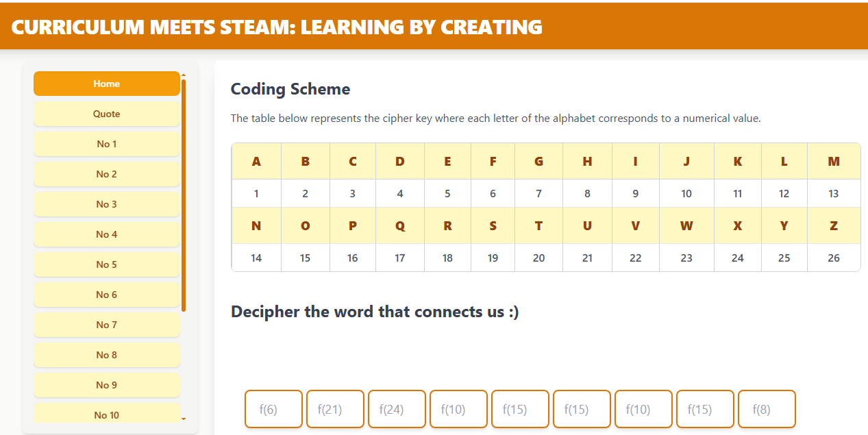Click the sidebar scroll up arrow
Screen dimensions: 868x435
184,74
